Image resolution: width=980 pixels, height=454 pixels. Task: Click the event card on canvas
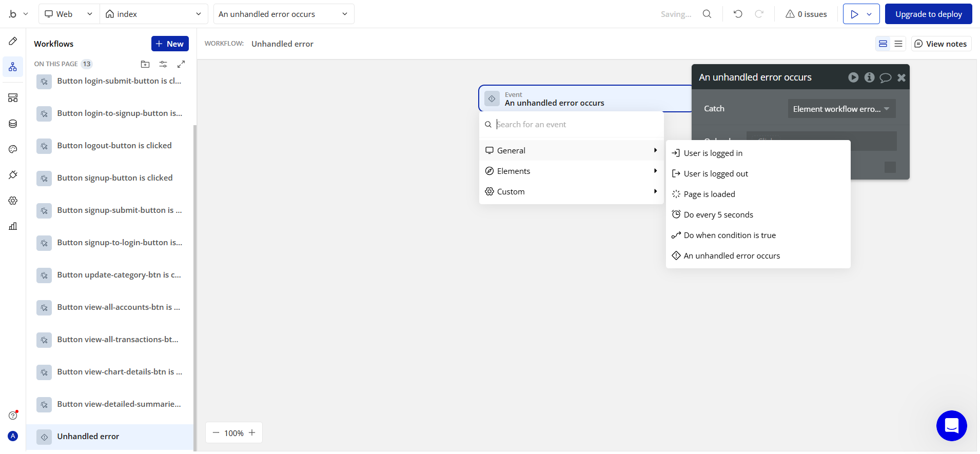pyautogui.click(x=585, y=98)
